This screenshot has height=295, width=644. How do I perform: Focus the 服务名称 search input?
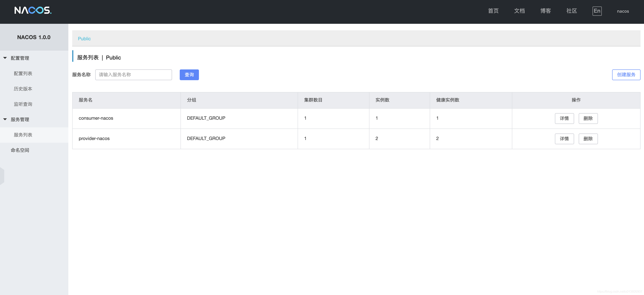133,75
